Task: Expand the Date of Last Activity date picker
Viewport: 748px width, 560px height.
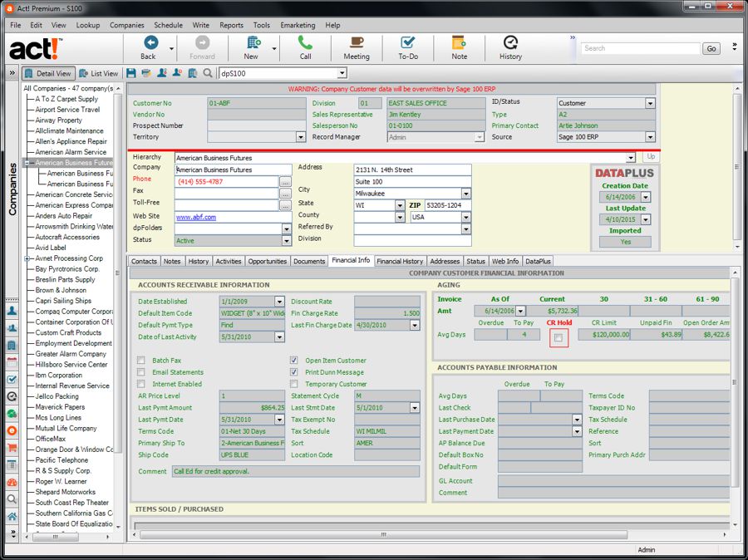Action: pos(279,336)
